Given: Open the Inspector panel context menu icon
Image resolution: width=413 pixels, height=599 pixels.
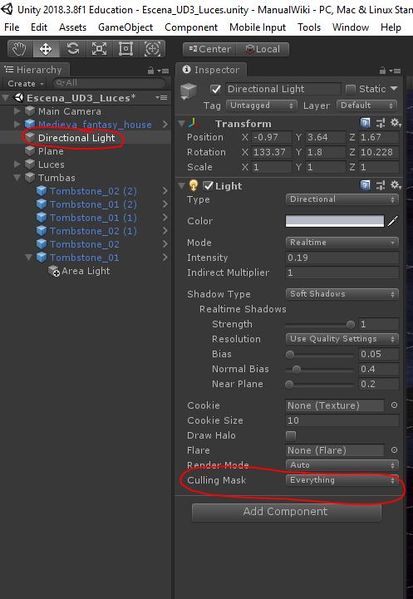Looking at the screenshot, I should click(x=395, y=71).
